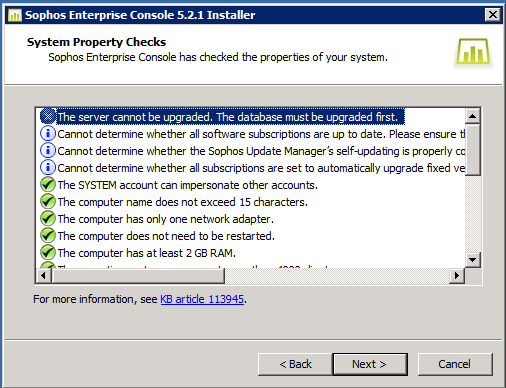Click info icon beside software subscriptions message
Viewport: 506px width, 388px height.
click(48, 134)
